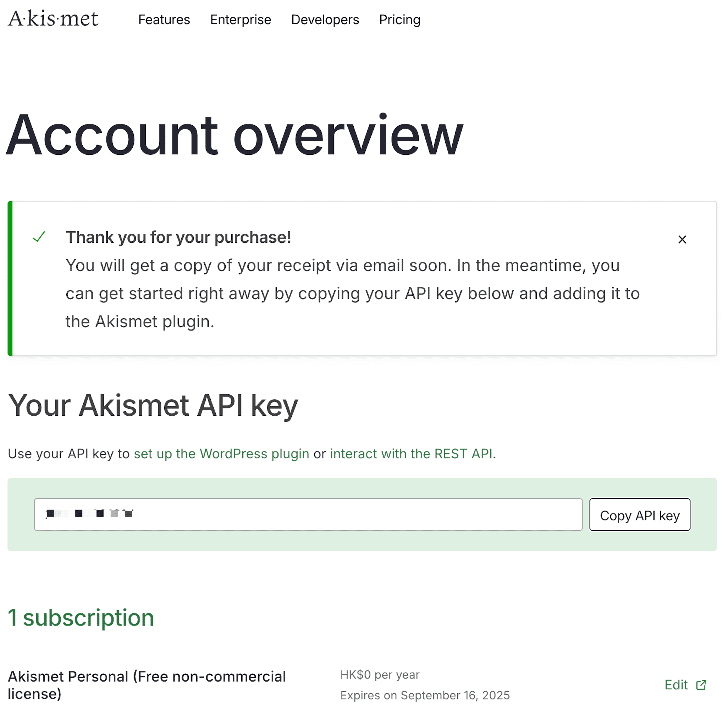
Task: Click the HK$0 per year price text
Action: pyautogui.click(x=380, y=675)
